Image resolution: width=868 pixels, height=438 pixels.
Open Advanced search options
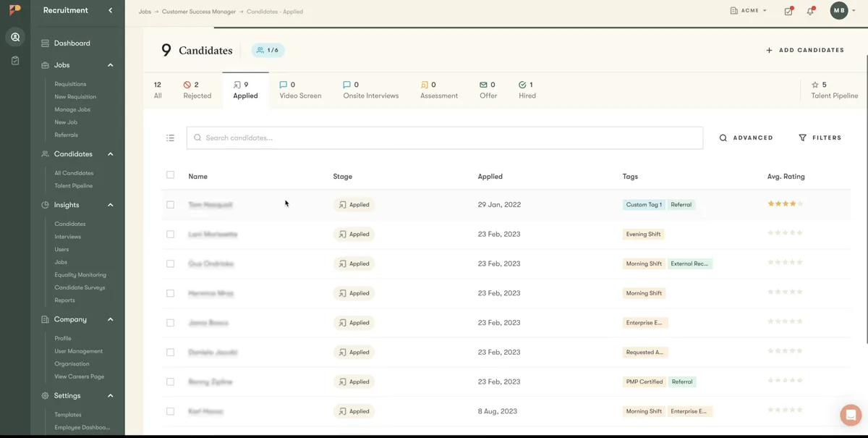click(x=746, y=138)
